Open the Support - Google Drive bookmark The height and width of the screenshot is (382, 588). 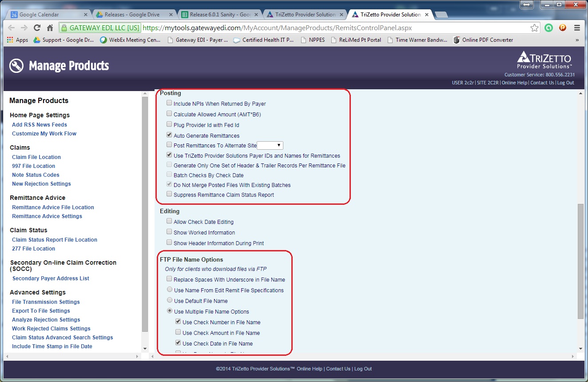pyautogui.click(x=64, y=40)
